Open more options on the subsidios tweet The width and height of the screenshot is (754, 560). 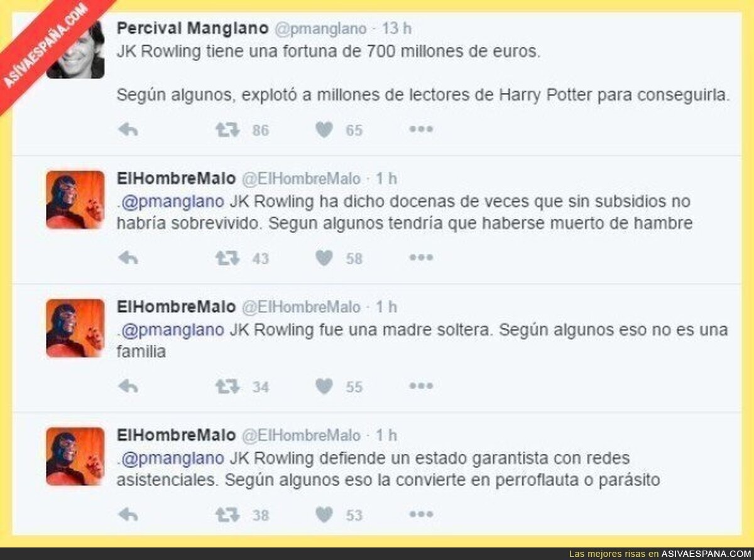pyautogui.click(x=421, y=257)
